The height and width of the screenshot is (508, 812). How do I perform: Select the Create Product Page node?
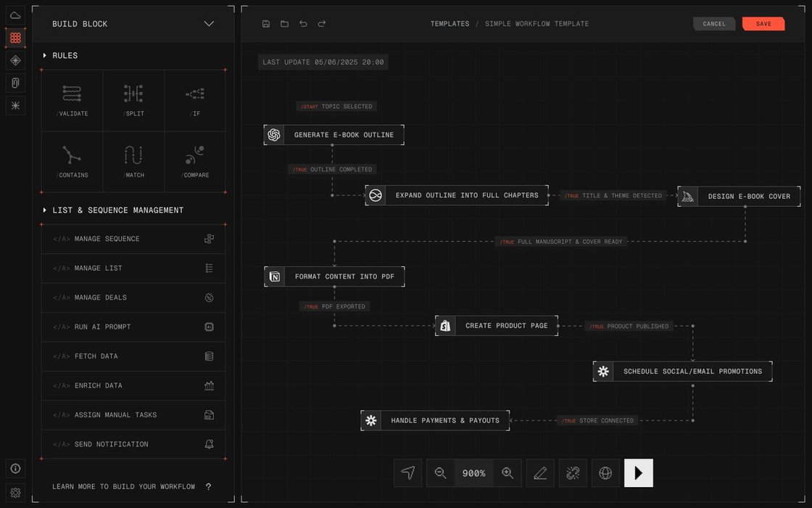(497, 326)
